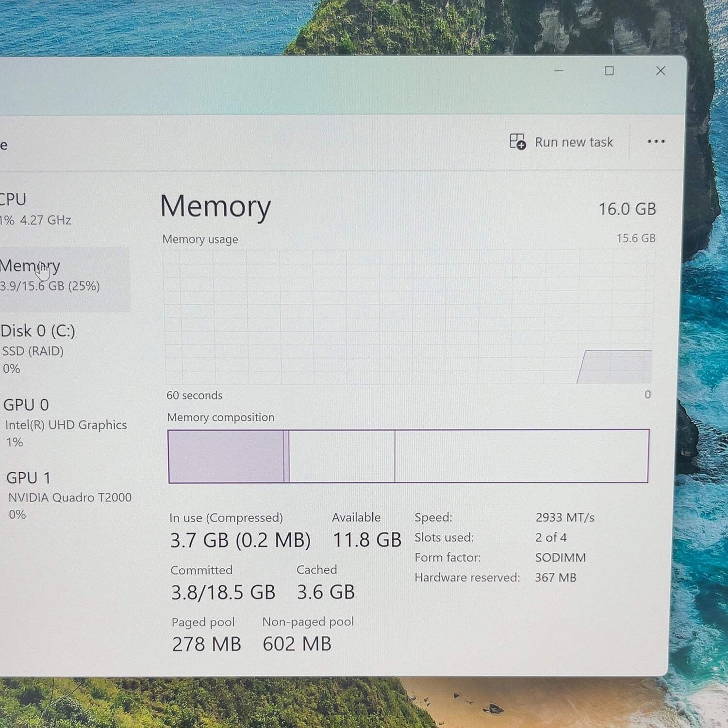Image resolution: width=728 pixels, height=728 pixels.
Task: Click the Form factor value SODIMM
Action: click(x=561, y=557)
